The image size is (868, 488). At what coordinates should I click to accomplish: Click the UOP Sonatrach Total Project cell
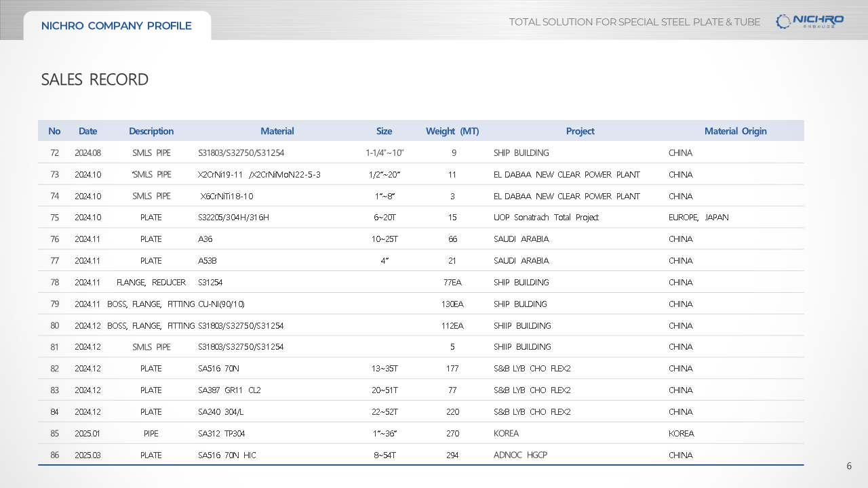coord(546,218)
